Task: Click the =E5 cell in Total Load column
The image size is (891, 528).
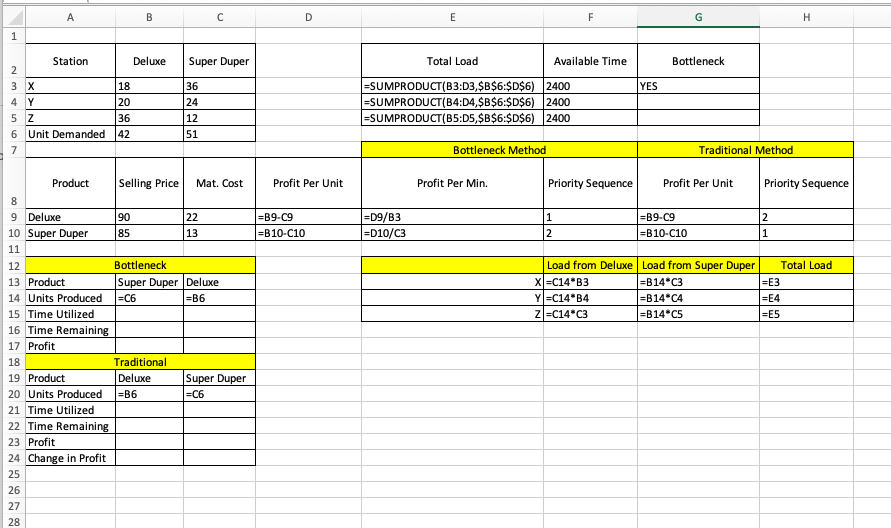Action: (806, 314)
